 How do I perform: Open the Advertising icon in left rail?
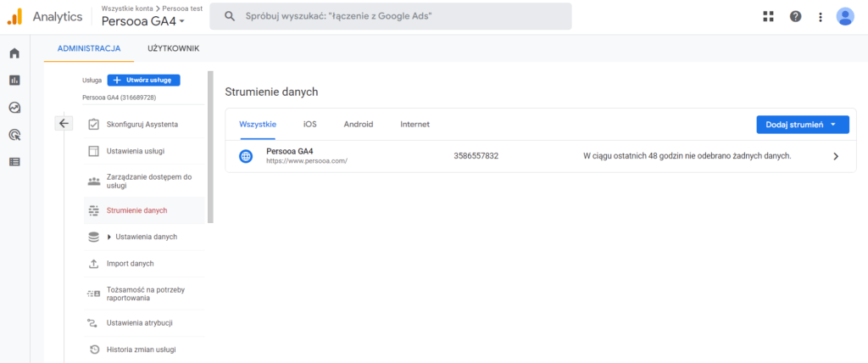click(14, 135)
